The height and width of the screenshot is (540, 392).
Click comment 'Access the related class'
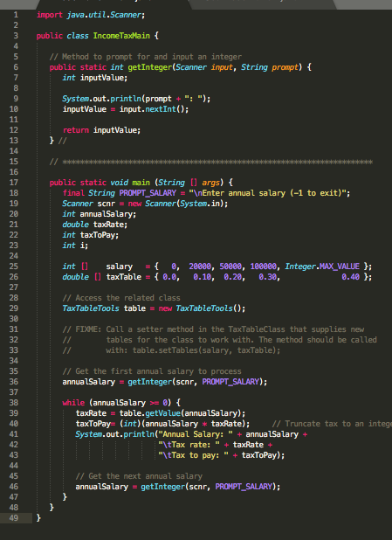(x=121, y=298)
